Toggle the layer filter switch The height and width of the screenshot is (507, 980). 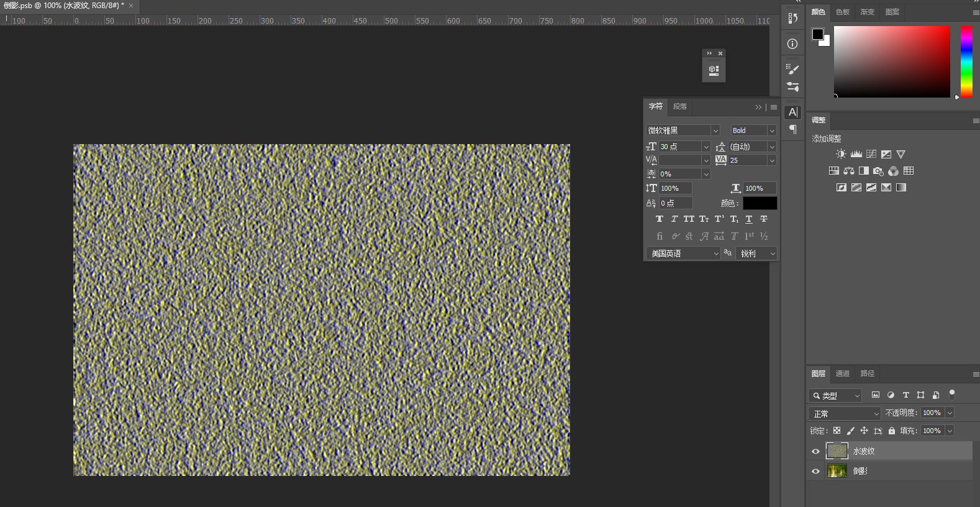[952, 395]
